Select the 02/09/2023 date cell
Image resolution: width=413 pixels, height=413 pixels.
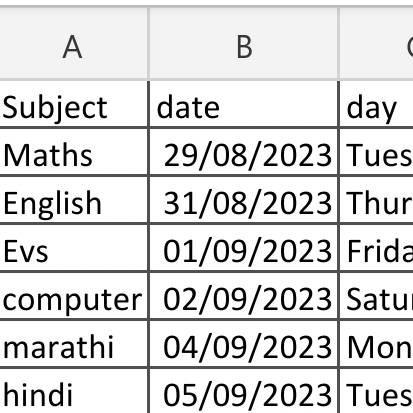click(x=244, y=296)
